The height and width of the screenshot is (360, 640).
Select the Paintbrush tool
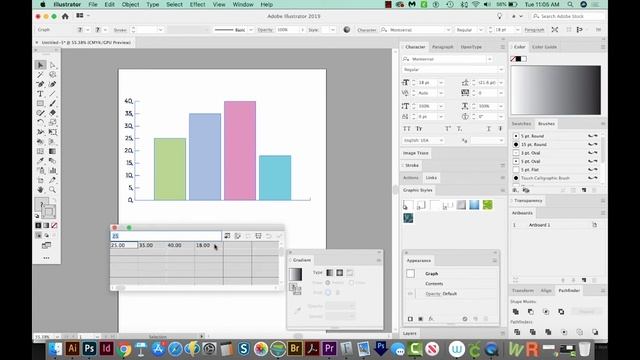point(53,103)
